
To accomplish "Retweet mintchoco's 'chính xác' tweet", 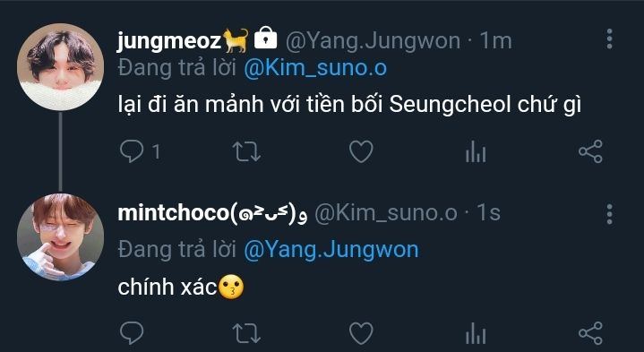I will tap(246, 332).
